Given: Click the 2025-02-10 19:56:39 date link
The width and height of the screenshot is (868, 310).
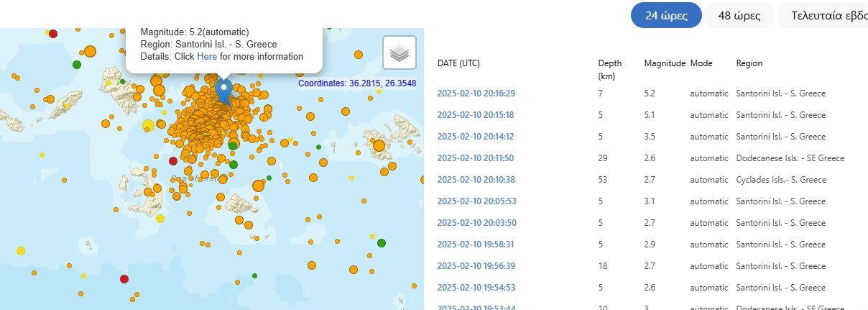Looking at the screenshot, I should pos(476,266).
